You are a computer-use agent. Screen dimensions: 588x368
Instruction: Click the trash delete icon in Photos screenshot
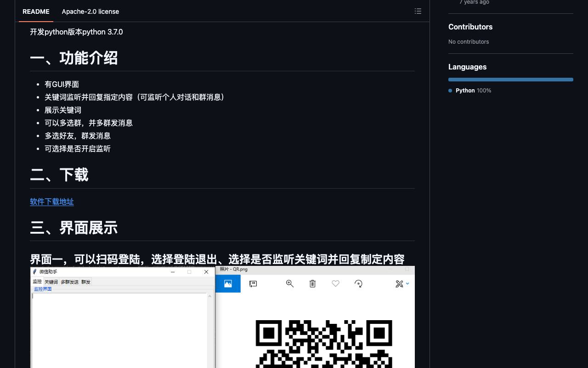[x=312, y=284]
